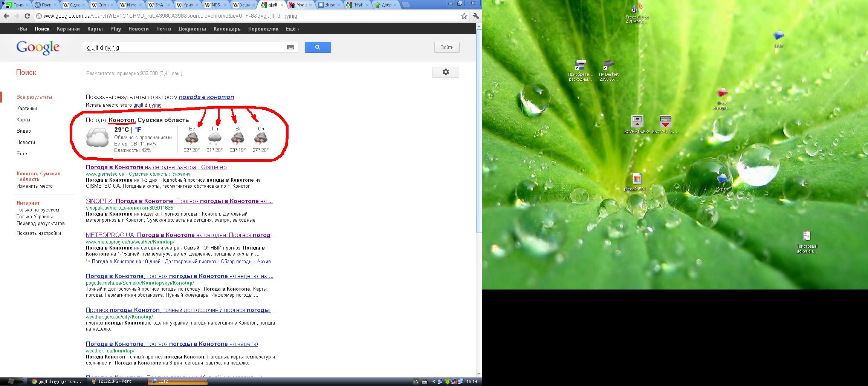Image resolution: width=868 pixels, height=386 pixels.
Task: Click corrected query 'погода в конотоп' link
Action: coord(206,97)
